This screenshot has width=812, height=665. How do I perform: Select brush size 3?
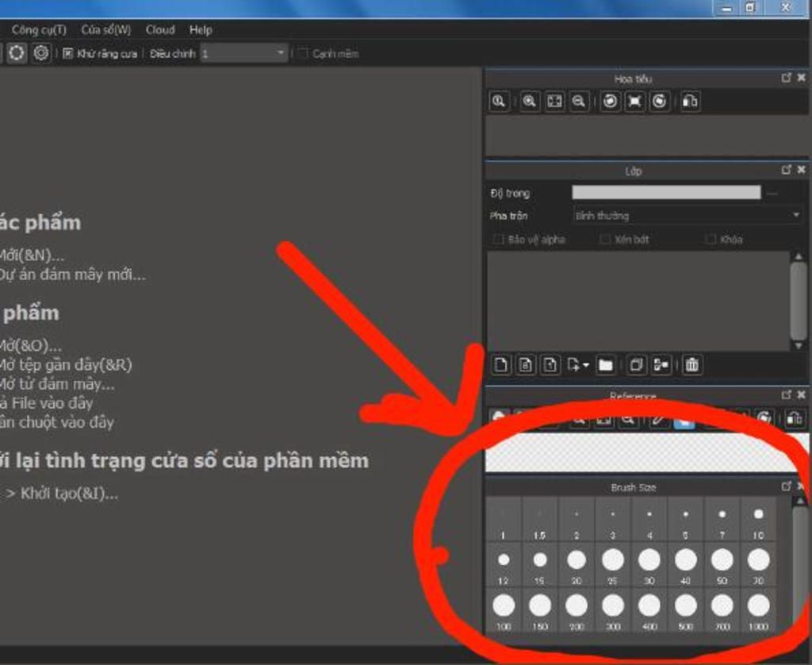click(x=613, y=520)
